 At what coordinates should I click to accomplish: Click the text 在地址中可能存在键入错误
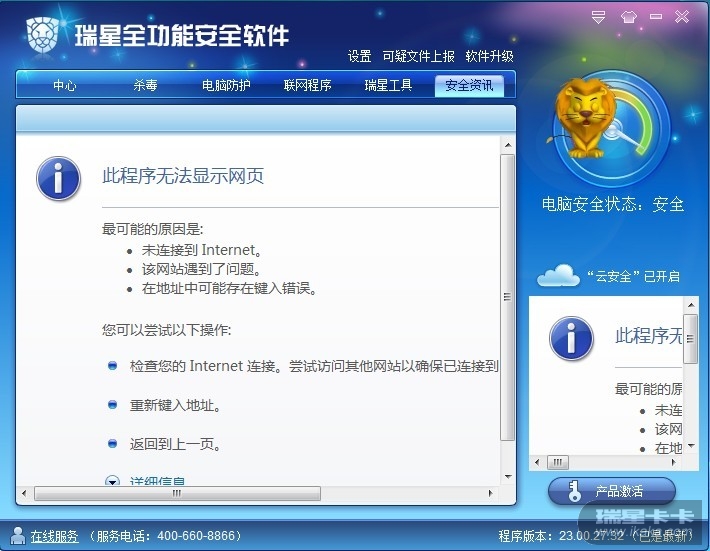click(x=229, y=288)
